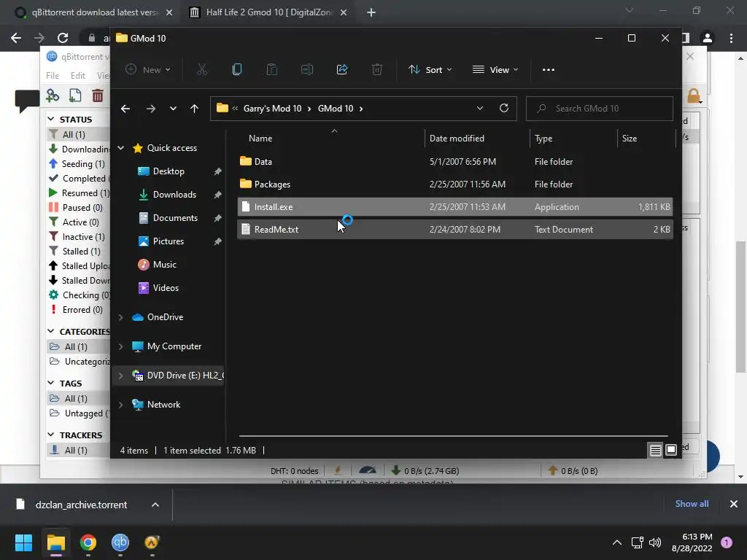Click Garry's Mod 10 breadcrumb
The height and width of the screenshot is (560, 747).
273,109
